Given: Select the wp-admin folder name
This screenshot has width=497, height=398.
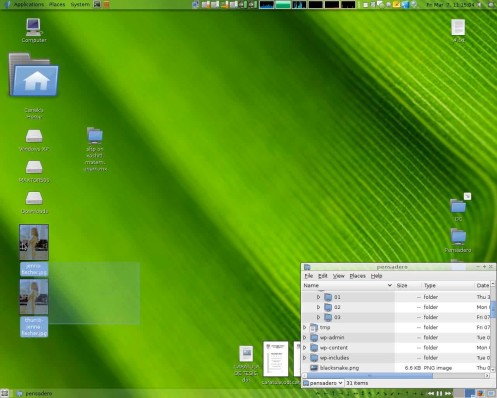Looking at the screenshot, I should [332, 337].
